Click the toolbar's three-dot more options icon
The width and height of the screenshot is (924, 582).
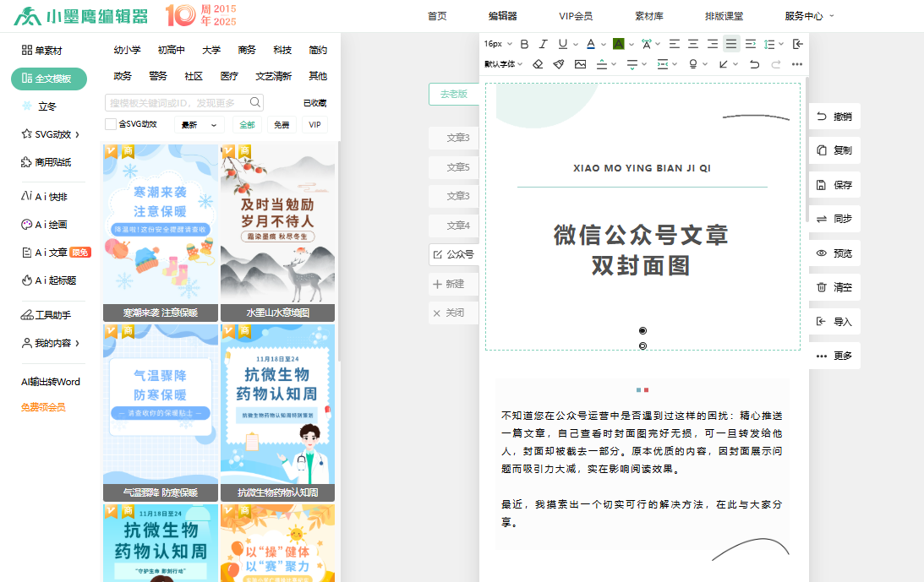(796, 64)
